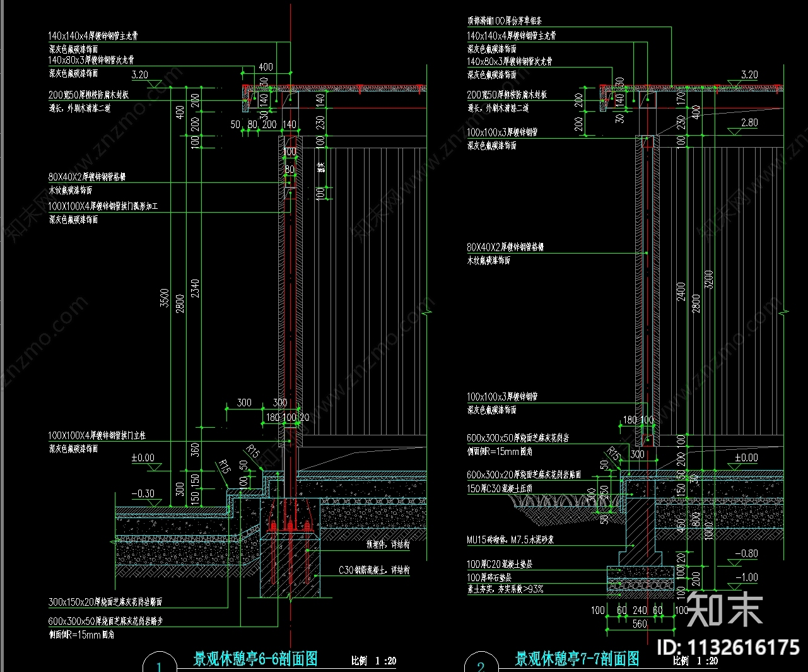This screenshot has height=672, width=808.
Task: Click the 100厚C20混凝土垫层 label
Action: [x=500, y=564]
